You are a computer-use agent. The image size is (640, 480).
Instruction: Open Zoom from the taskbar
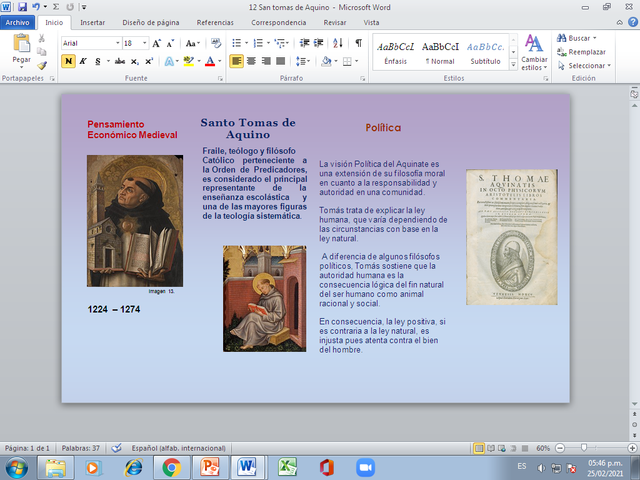[x=365, y=467]
